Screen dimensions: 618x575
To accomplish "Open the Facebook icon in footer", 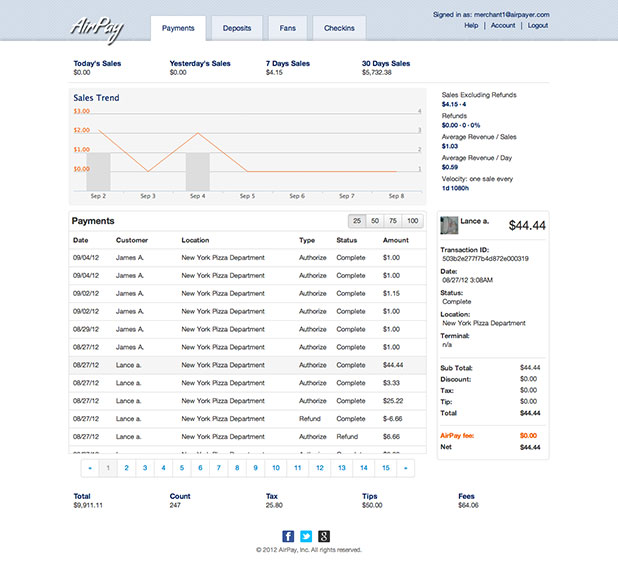I will point(288,536).
